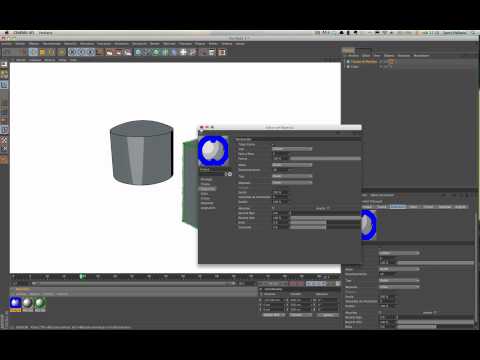This screenshot has width=480, height=360.
Task: Click the Spotlight search icon in menu bar
Action: (473, 33)
